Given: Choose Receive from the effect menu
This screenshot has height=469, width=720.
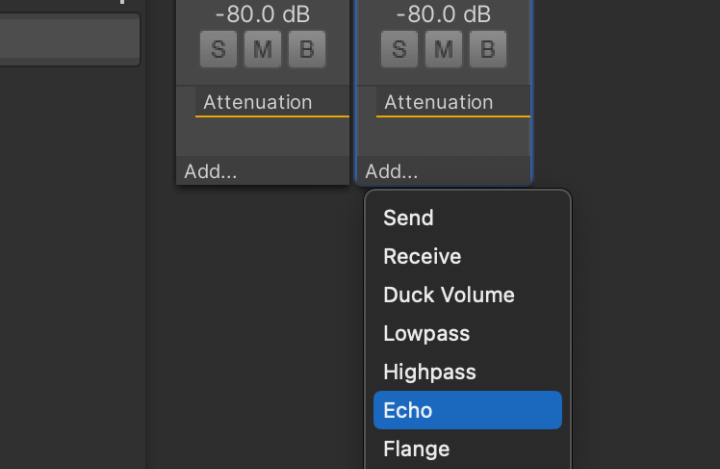Looking at the screenshot, I should pos(422,256).
